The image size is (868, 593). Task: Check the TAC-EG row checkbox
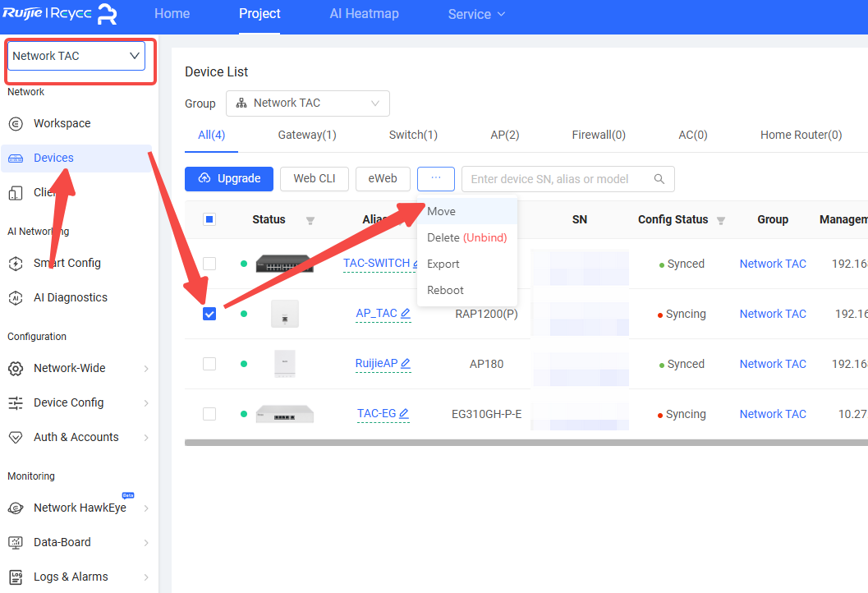[209, 414]
